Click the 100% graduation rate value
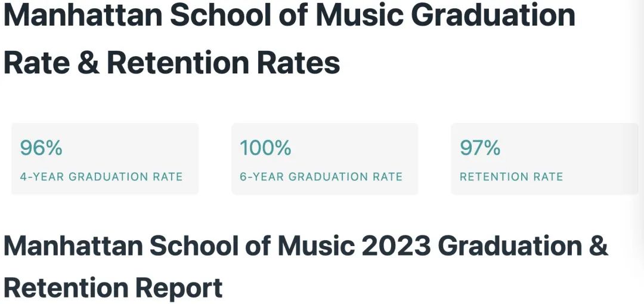The image size is (644, 304). coord(265,148)
